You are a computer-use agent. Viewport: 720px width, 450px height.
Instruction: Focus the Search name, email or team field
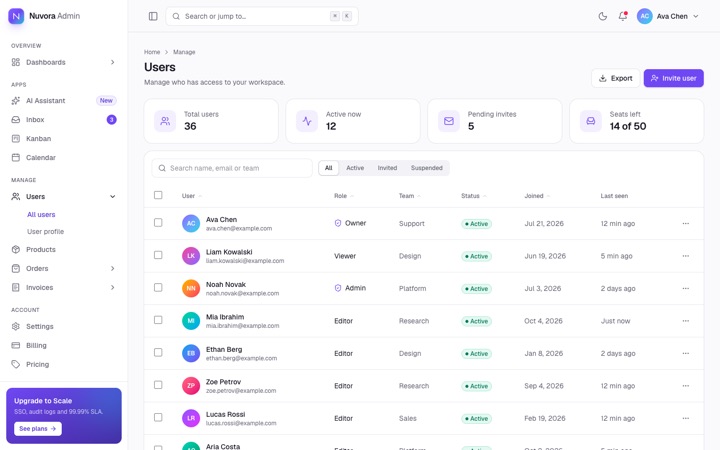[232, 168]
